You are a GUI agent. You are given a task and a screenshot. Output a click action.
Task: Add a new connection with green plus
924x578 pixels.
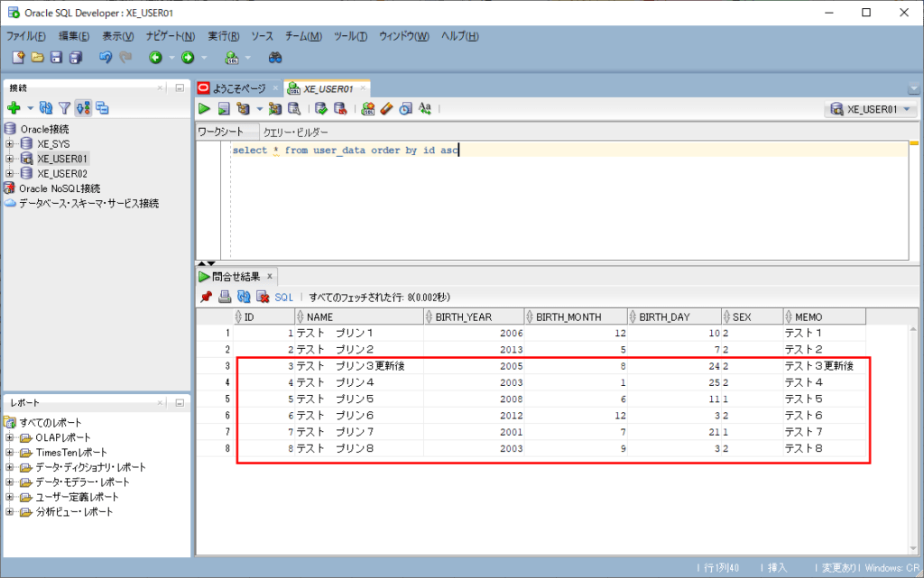(14, 108)
